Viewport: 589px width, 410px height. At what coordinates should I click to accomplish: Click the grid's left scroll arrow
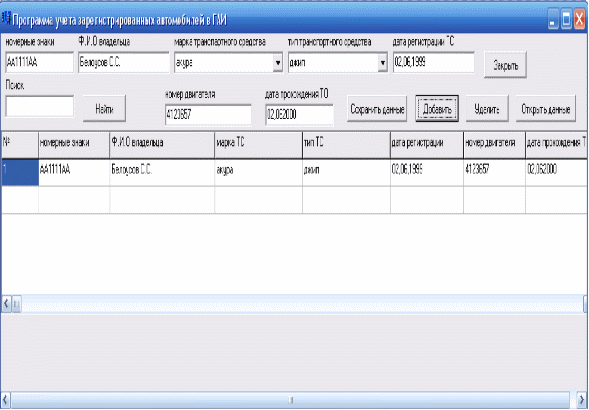pyautogui.click(x=6, y=304)
